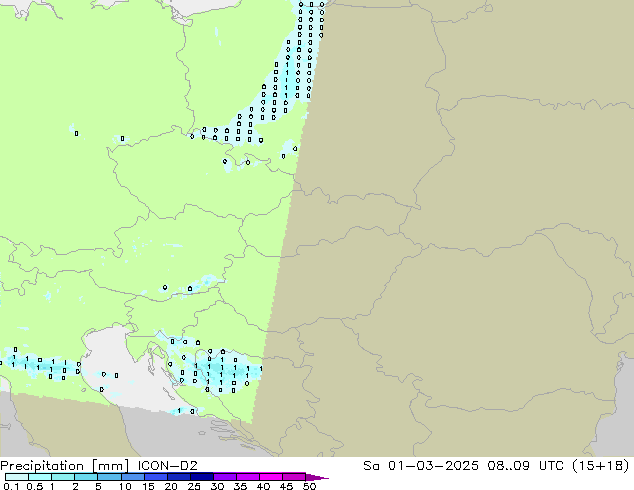The height and width of the screenshot is (490, 634).
Task: Click the purple swatch between 30 and 35
Action: 225,477
